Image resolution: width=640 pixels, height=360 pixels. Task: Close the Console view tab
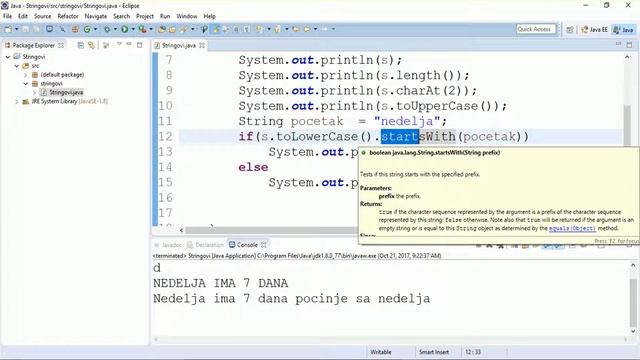click(x=264, y=245)
